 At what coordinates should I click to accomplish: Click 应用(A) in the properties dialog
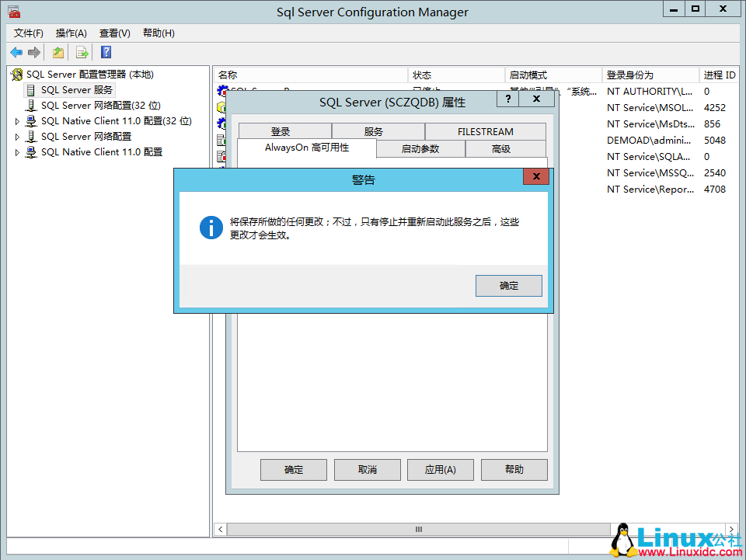pyautogui.click(x=440, y=469)
